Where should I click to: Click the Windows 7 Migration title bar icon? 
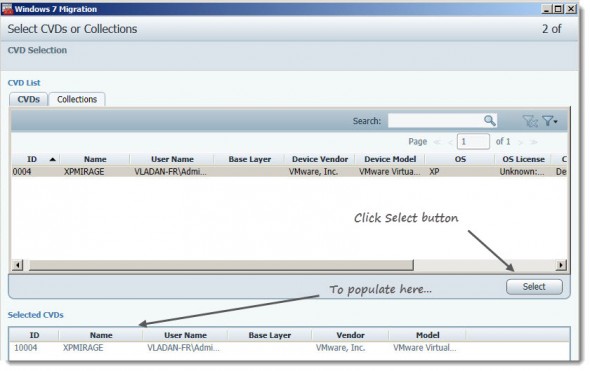(x=7, y=9)
